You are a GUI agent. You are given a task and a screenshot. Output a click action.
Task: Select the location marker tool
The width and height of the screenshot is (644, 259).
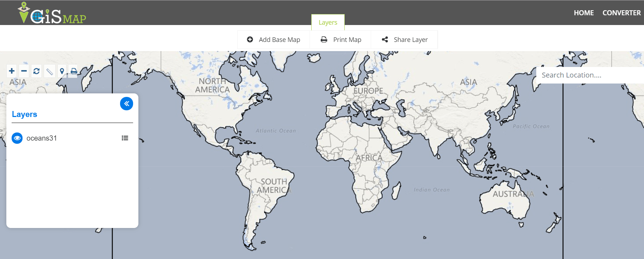(x=62, y=71)
